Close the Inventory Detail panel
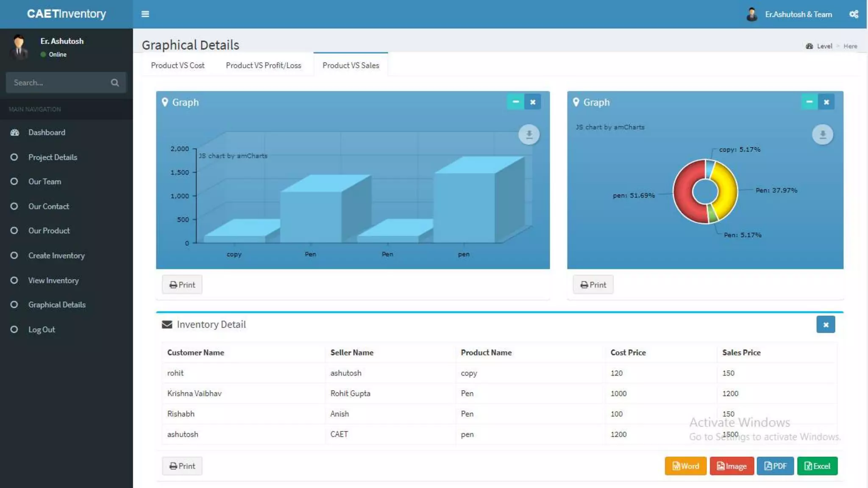 pyautogui.click(x=825, y=325)
